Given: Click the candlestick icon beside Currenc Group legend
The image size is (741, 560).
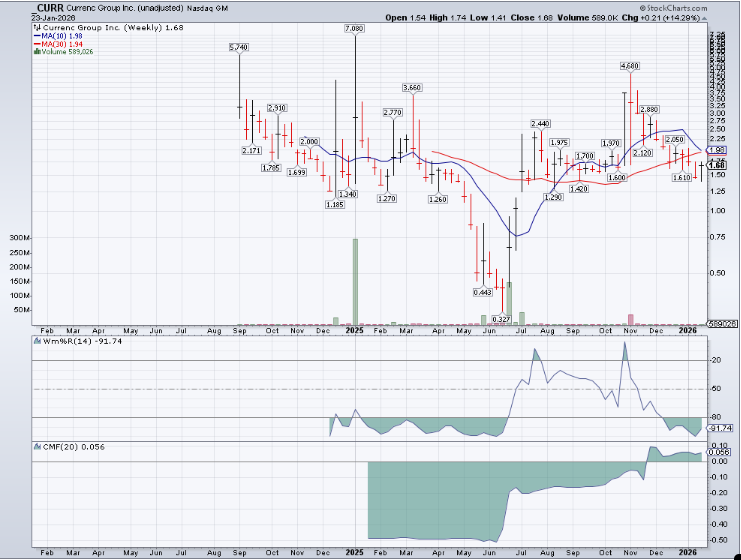Looking at the screenshot, I should (37, 28).
